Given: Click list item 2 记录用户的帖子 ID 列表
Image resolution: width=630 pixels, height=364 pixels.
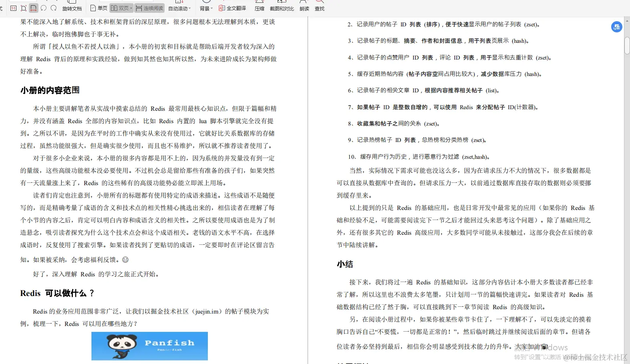Looking at the screenshot, I should (445, 24).
